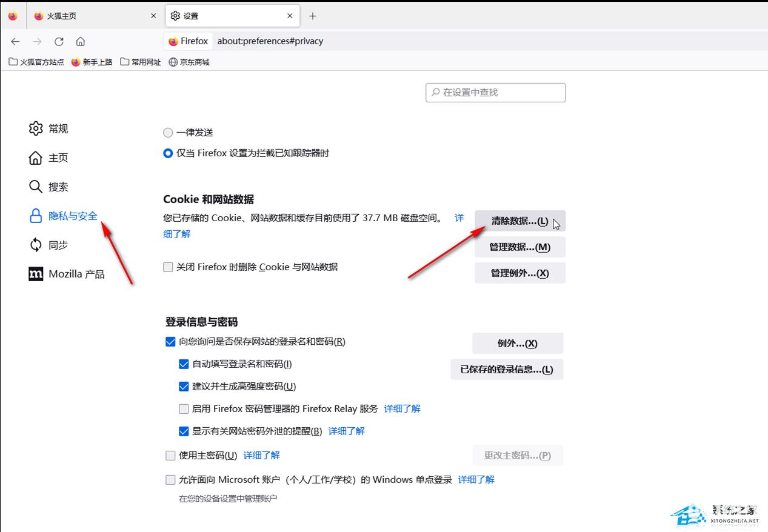This screenshot has height=532, width=768.
Task: Enable 关闭 Firefox 时删除 Cookie 与网站数据
Action: 168,267
